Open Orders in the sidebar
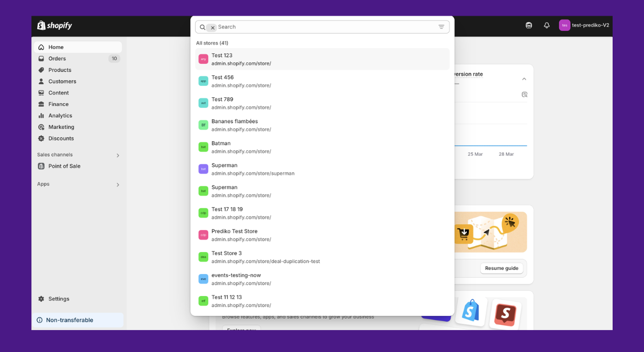 [78, 59]
